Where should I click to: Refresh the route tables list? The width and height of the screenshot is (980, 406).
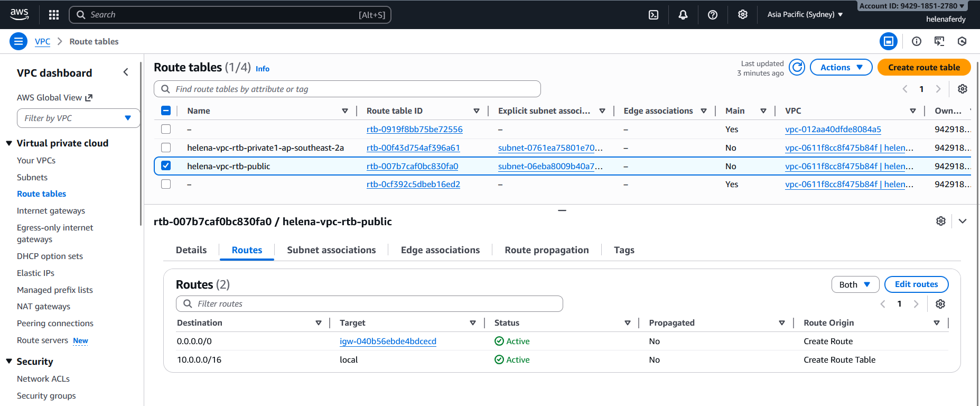pos(797,68)
